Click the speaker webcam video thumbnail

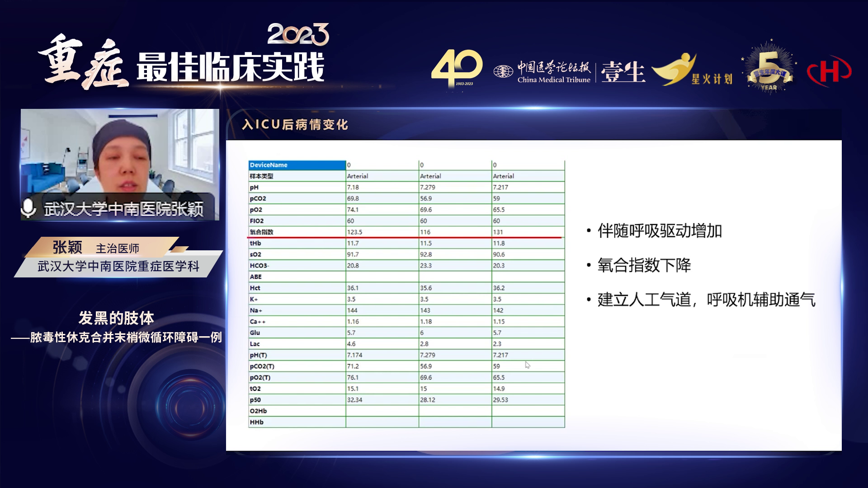click(x=120, y=154)
